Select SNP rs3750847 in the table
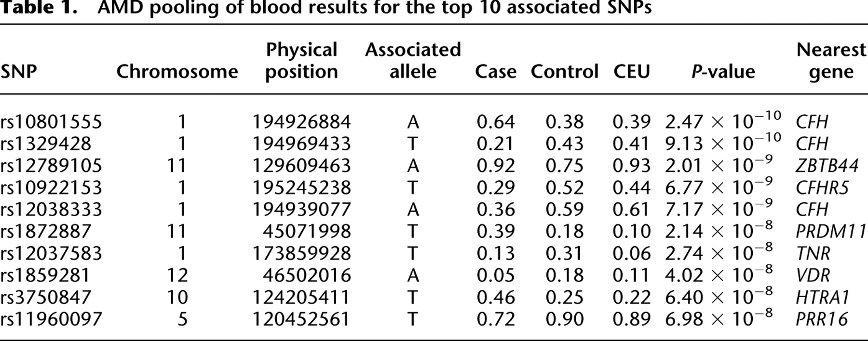Viewport: 868px width, 341px height. click(x=45, y=297)
